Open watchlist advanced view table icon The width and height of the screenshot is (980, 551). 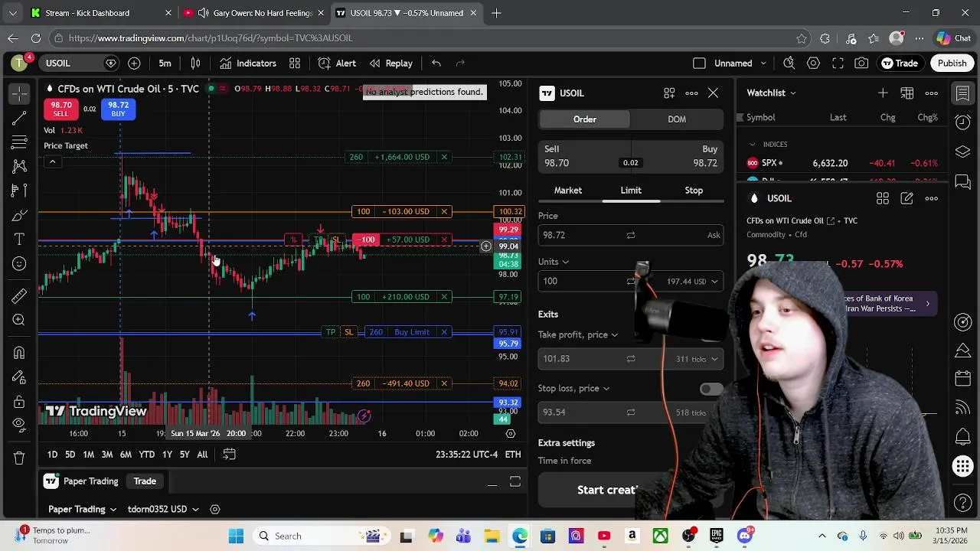click(907, 93)
